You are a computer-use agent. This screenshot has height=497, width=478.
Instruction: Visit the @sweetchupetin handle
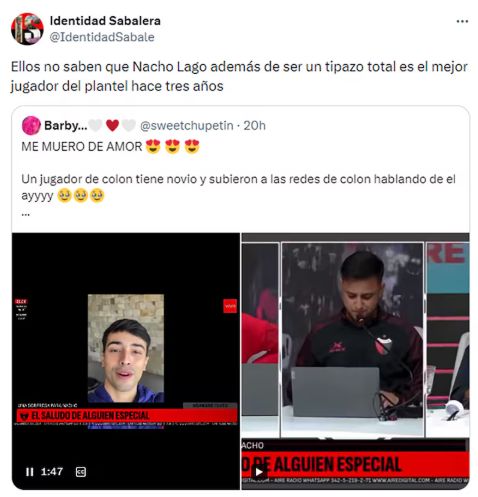click(186, 126)
